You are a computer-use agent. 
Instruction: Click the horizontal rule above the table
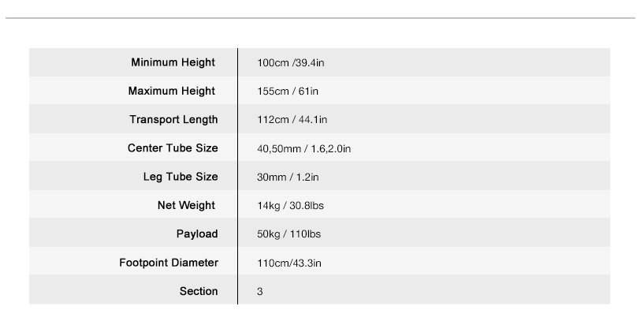[x=320, y=18]
